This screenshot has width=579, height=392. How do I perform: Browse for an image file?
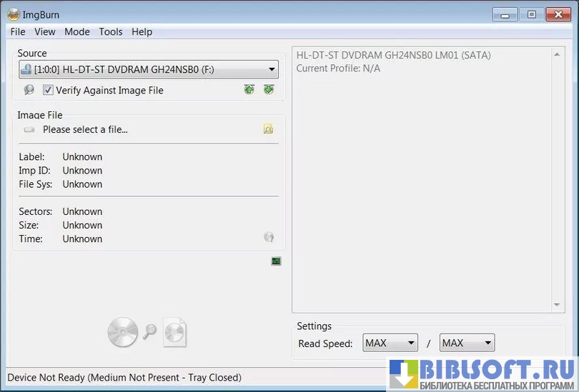coord(268,129)
